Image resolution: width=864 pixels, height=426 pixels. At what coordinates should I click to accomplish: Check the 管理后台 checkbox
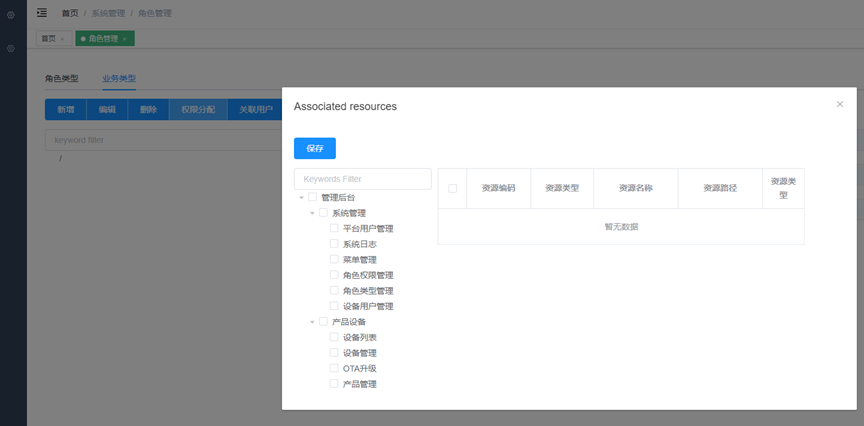pyautogui.click(x=312, y=197)
